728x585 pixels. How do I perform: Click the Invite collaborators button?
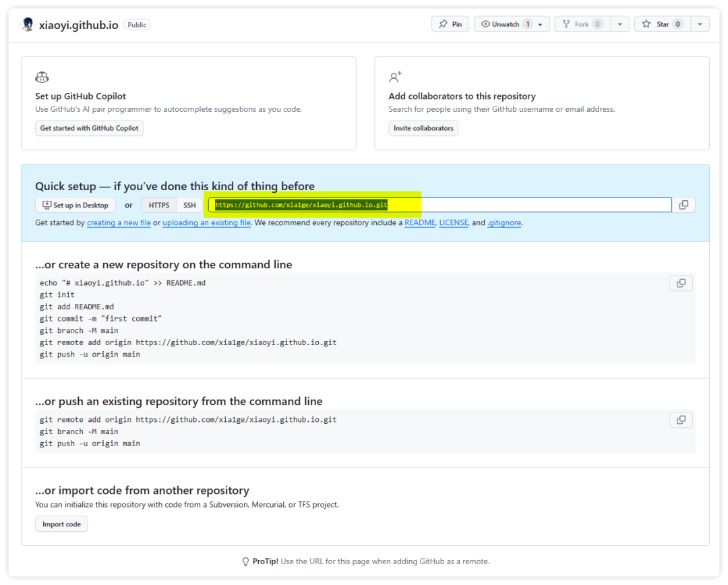[x=423, y=128]
